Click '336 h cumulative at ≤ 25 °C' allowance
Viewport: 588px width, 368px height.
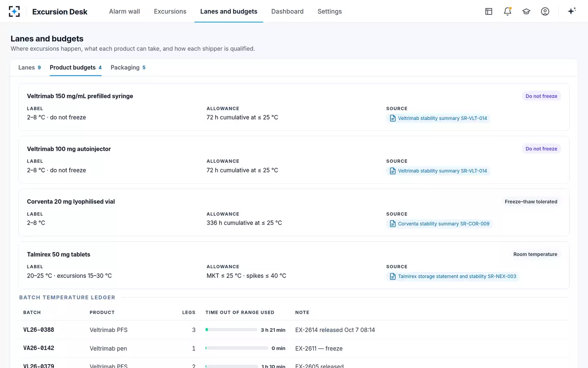[x=244, y=223]
